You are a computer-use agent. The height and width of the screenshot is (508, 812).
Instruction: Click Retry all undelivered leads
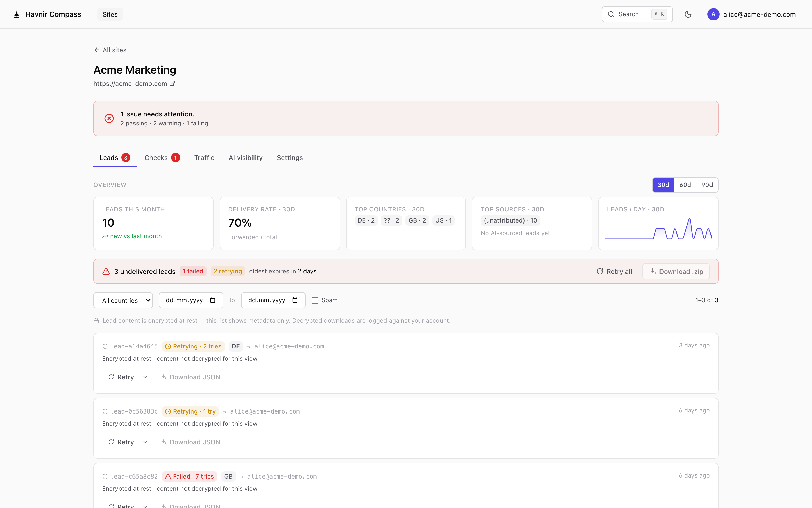tap(614, 272)
